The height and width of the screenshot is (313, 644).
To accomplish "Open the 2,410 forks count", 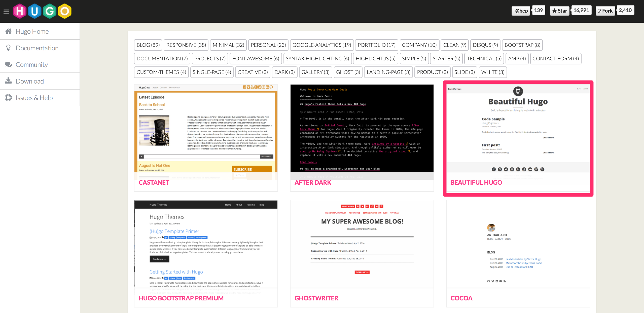I will click(625, 10).
